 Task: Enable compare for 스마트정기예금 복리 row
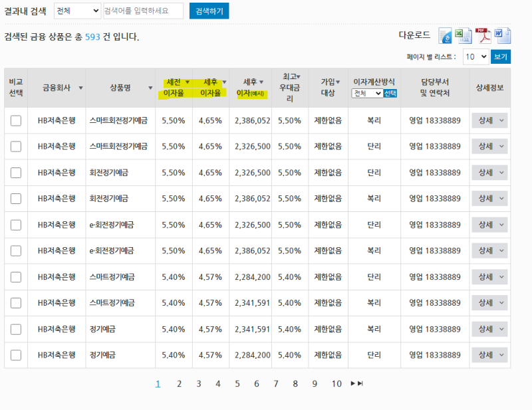click(16, 303)
